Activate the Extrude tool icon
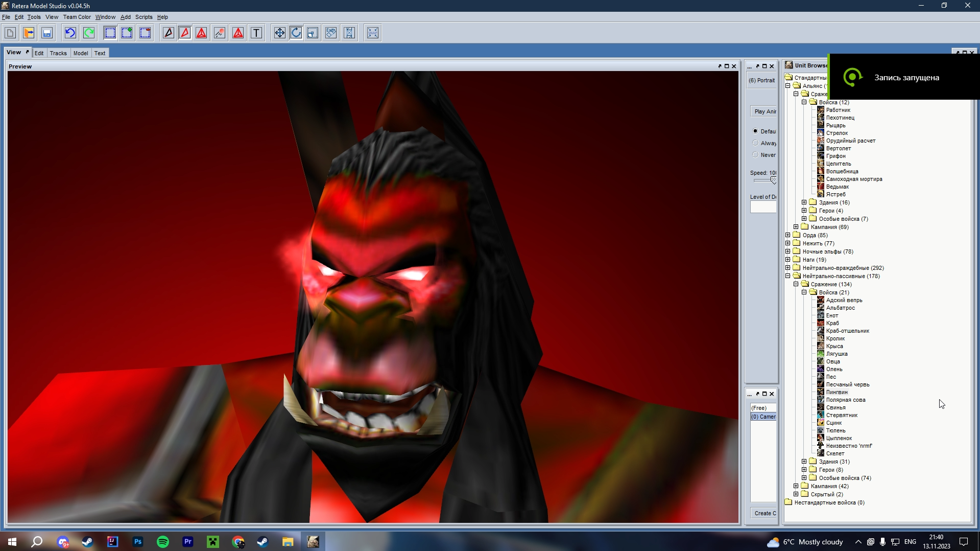 point(331,33)
